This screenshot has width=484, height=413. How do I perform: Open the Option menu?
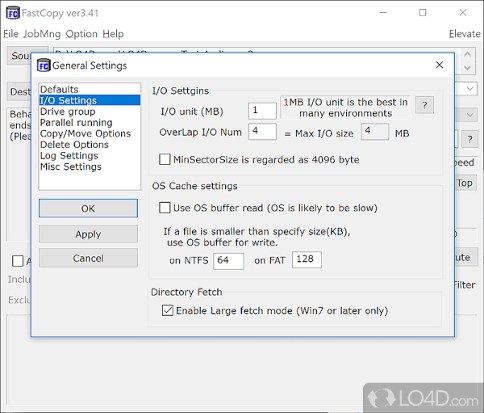[81, 34]
